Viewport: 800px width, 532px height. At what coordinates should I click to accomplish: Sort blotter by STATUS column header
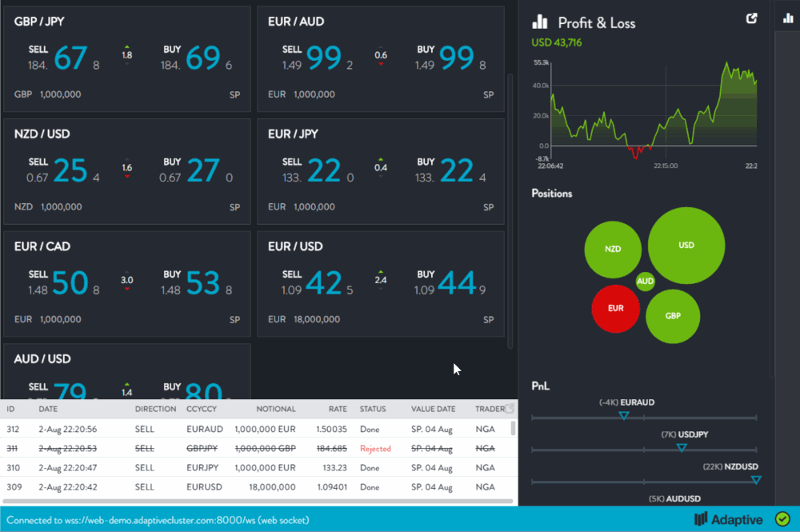pos(373,409)
